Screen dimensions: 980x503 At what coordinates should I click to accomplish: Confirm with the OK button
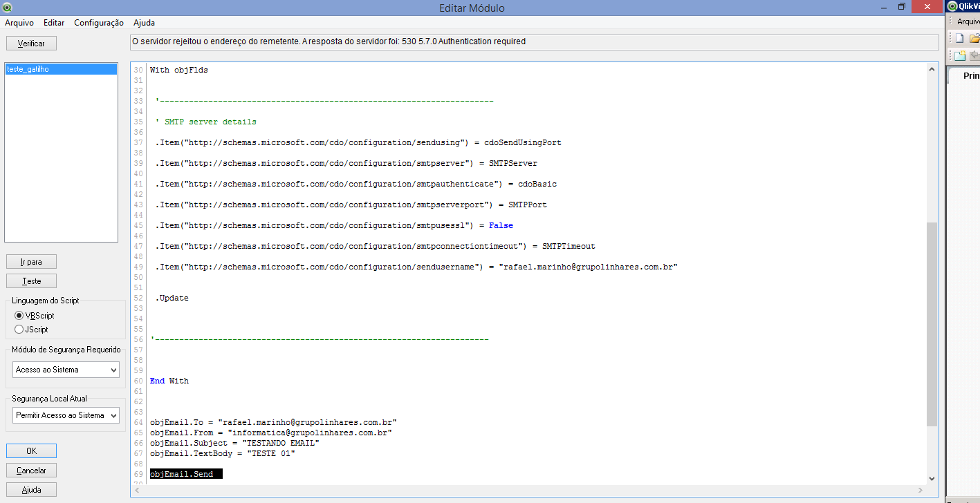tap(31, 450)
